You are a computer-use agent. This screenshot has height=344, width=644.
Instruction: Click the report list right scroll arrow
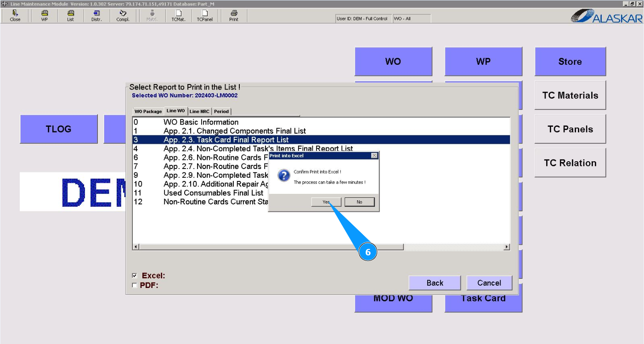click(x=507, y=247)
